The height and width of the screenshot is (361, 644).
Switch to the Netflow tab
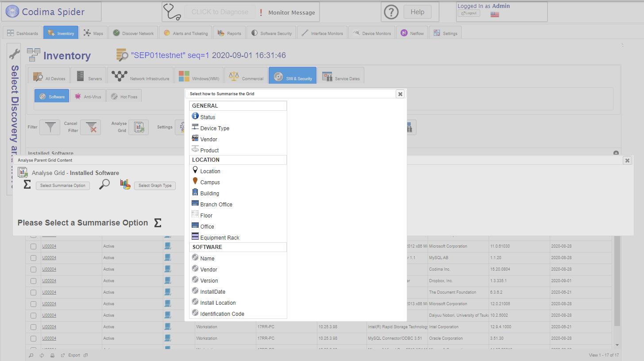pyautogui.click(x=412, y=33)
